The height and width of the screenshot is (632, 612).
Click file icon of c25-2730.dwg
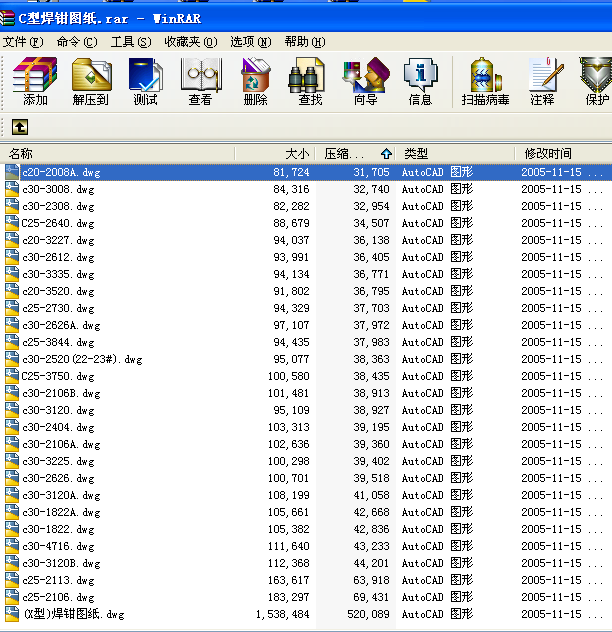[x=12, y=308]
